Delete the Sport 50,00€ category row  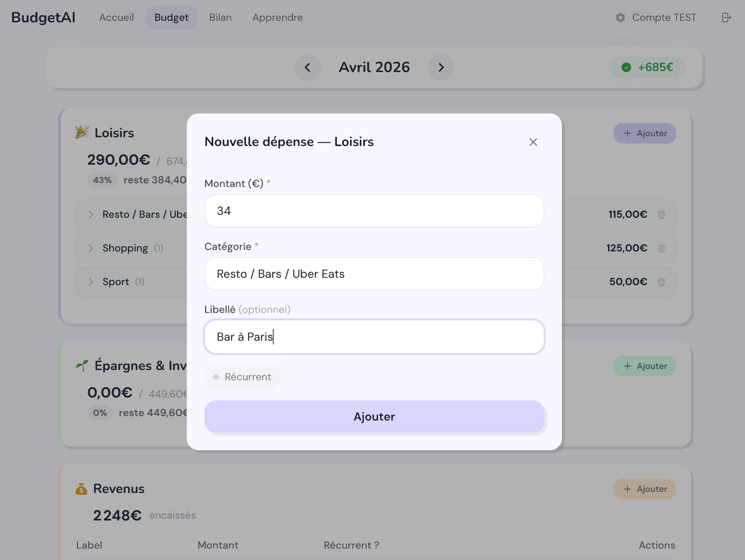click(x=661, y=282)
